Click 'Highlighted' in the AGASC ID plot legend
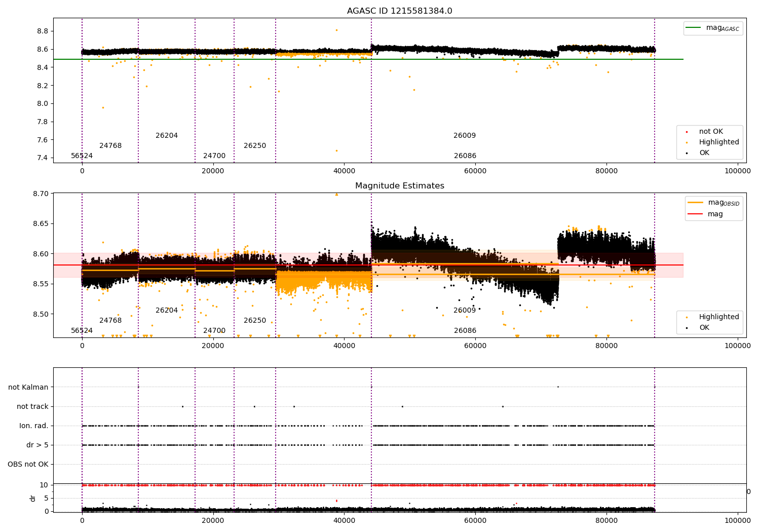This screenshot has height=532, width=760. click(719, 142)
